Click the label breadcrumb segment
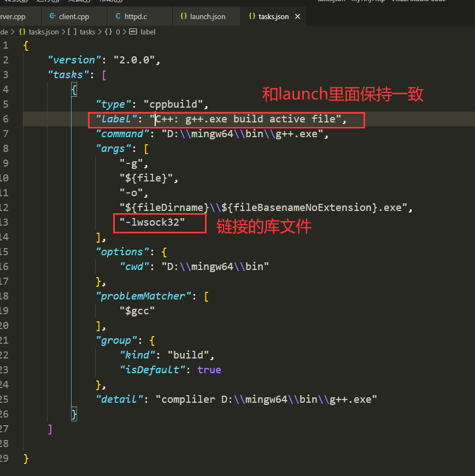Image resolution: width=475 pixels, height=476 pixels. point(148,32)
